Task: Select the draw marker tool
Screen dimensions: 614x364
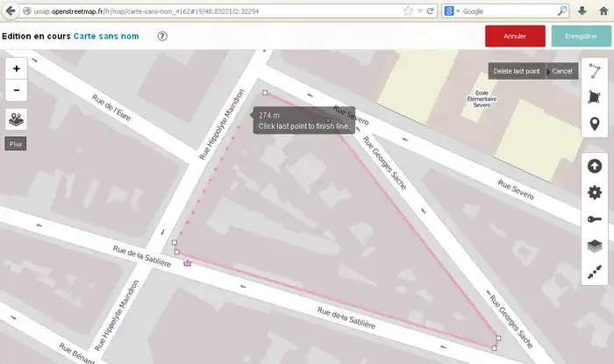Action: pos(594,124)
